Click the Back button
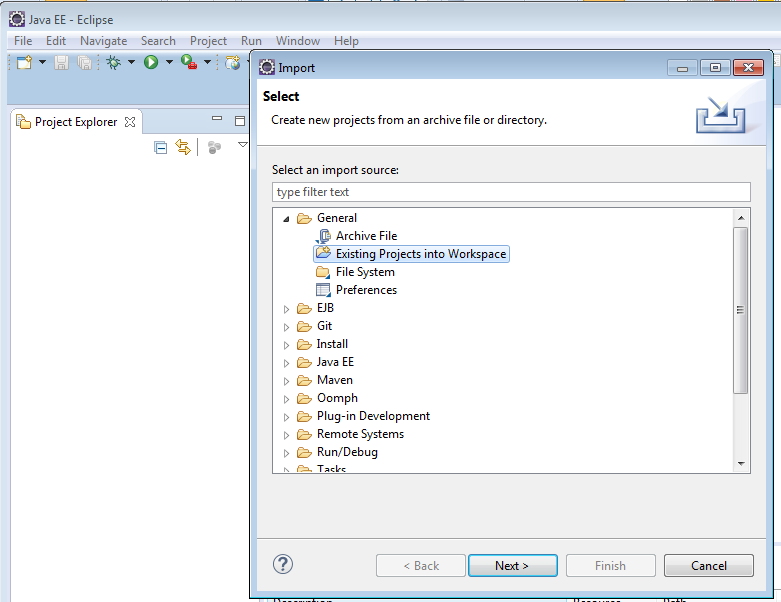 (421, 566)
